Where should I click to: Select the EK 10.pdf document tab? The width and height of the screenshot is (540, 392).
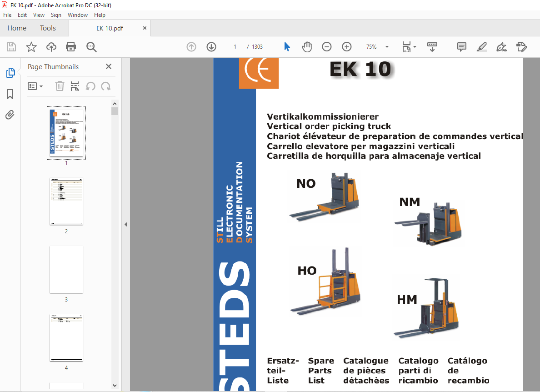[110, 28]
